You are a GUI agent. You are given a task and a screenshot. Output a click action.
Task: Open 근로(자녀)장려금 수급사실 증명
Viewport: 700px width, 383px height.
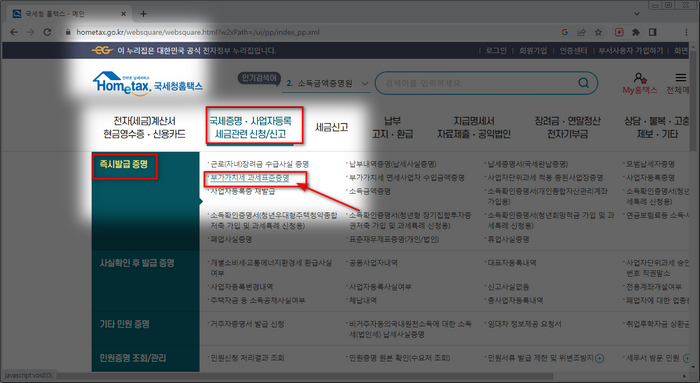(260, 164)
